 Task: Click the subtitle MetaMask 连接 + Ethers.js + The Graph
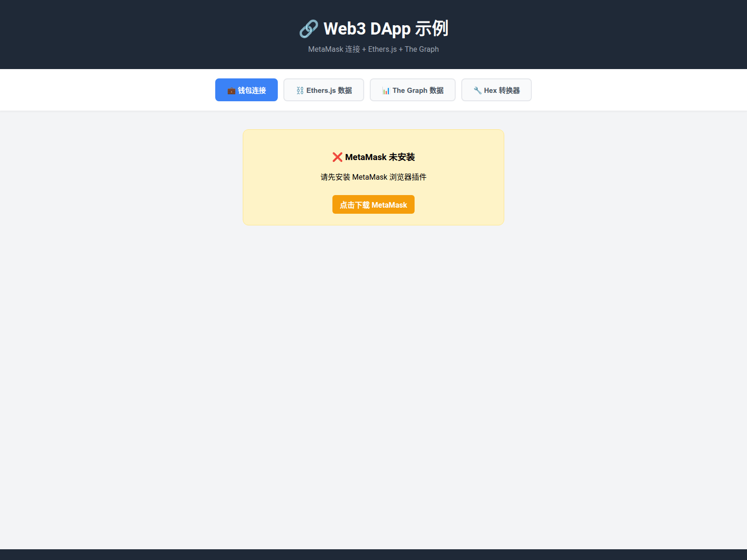373,49
